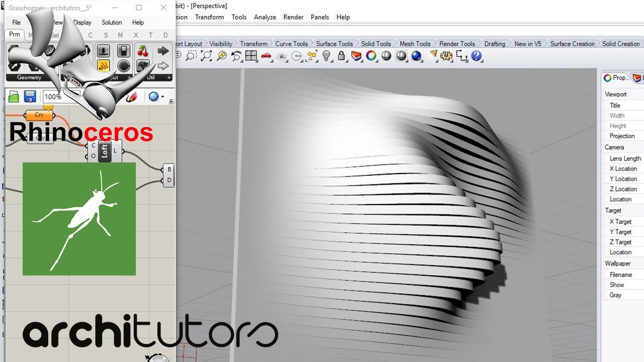The image size is (644, 362).
Task: Click Grasshopper Open File folder icon
Action: 14,97
